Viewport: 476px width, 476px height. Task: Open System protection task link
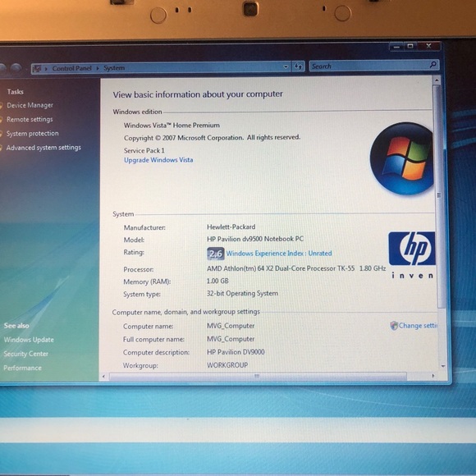pos(33,133)
